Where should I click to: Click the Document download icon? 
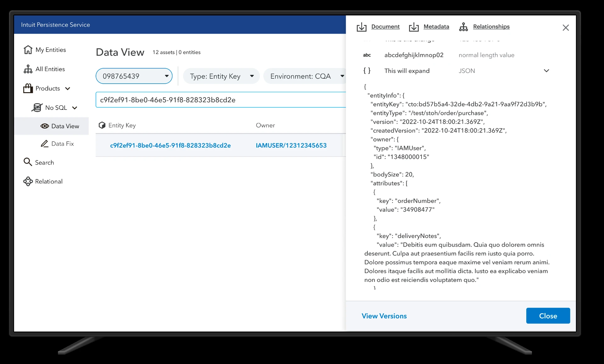(x=361, y=27)
